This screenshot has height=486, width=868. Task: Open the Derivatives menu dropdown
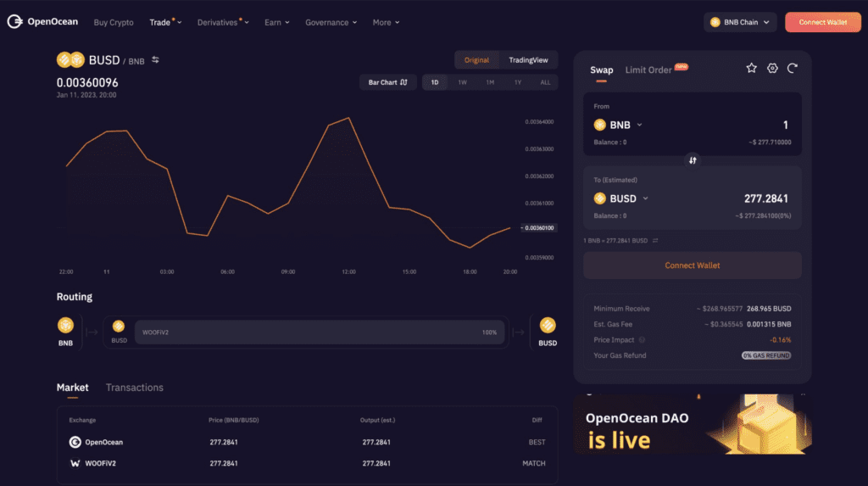coord(223,22)
